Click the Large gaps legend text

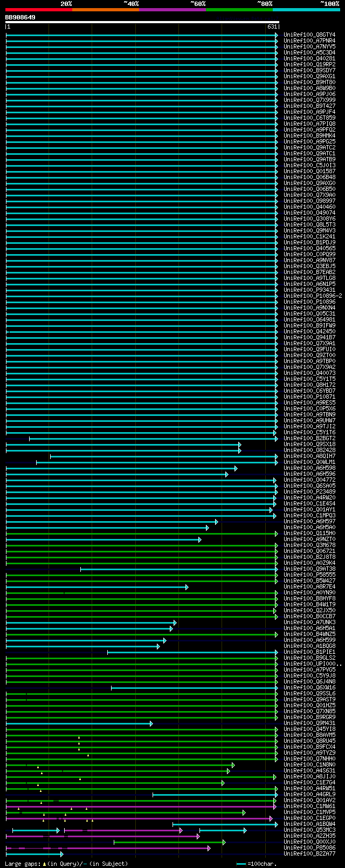(x=66, y=864)
